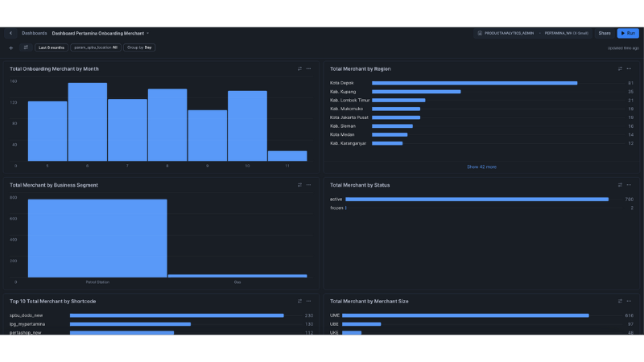Open more options on Onboarding Merchant by Month tile
This screenshot has width=644, height=362.
click(x=308, y=69)
